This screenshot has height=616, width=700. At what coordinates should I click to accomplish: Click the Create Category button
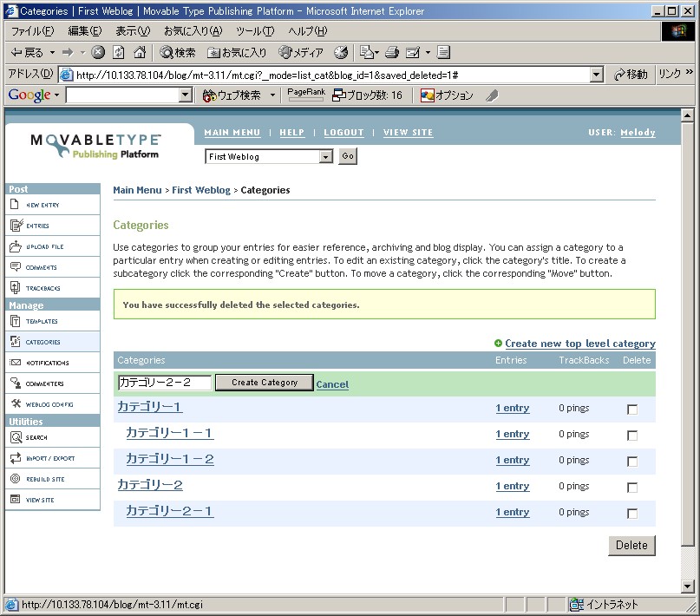click(x=265, y=383)
